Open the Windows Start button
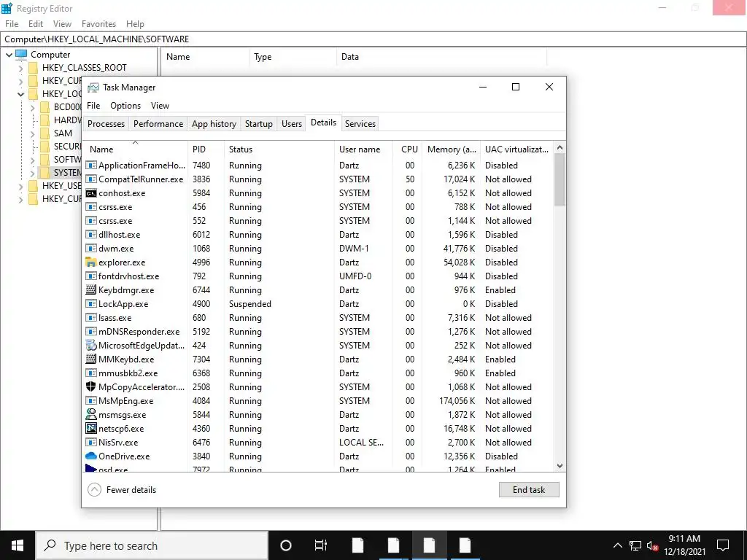747x560 pixels. pyautogui.click(x=18, y=545)
